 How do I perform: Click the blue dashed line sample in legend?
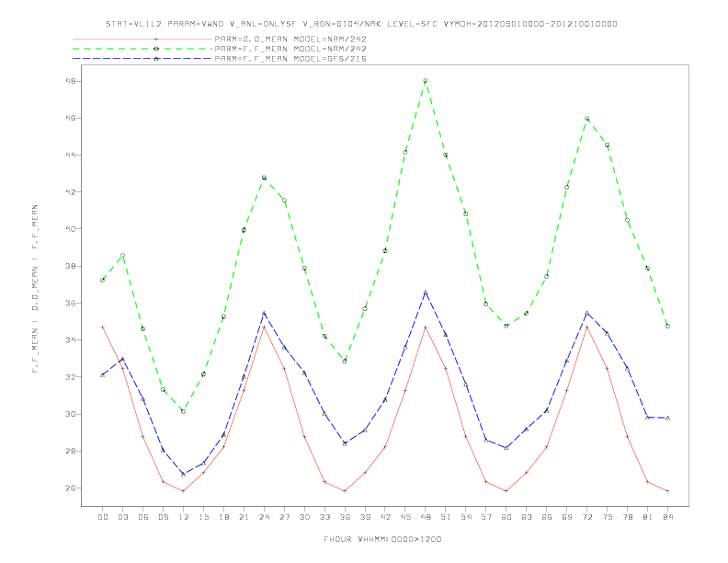[x=142, y=59]
